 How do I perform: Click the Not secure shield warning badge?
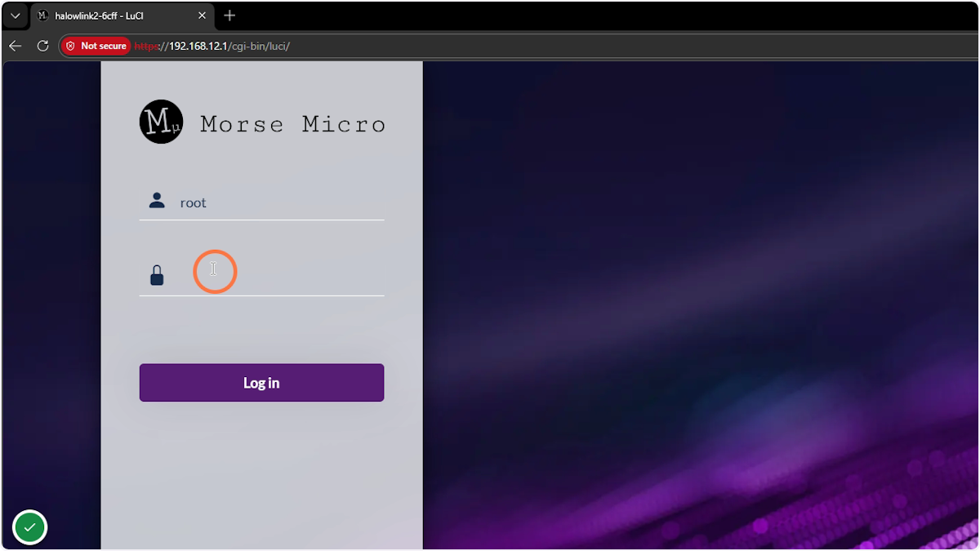click(96, 46)
